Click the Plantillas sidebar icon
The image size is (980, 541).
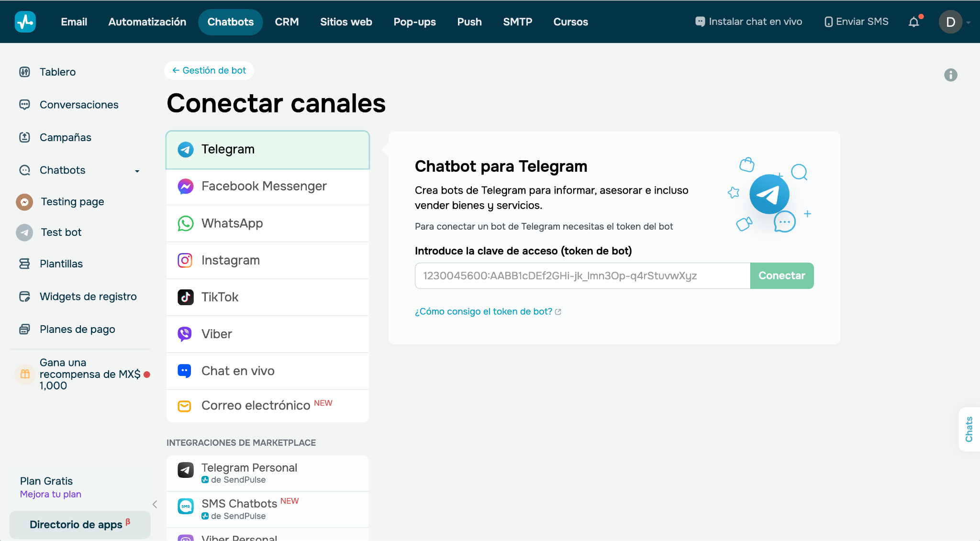point(24,264)
